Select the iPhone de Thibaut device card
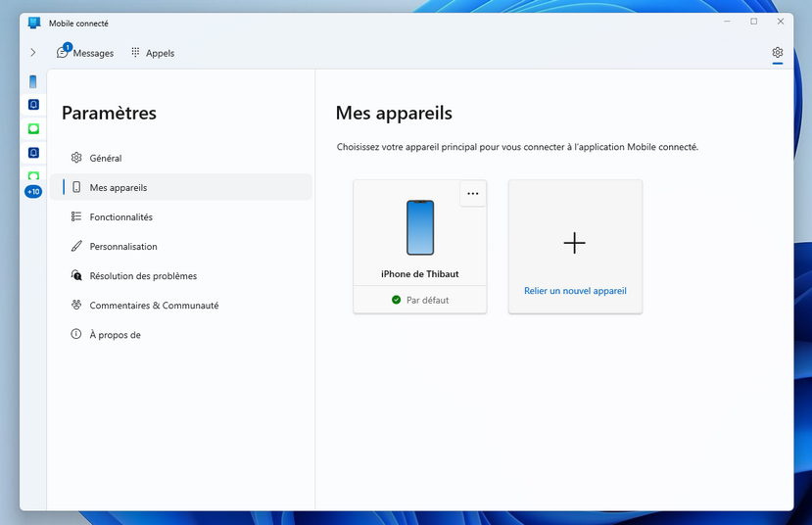Screen dimensions: 812x525 point(420,247)
